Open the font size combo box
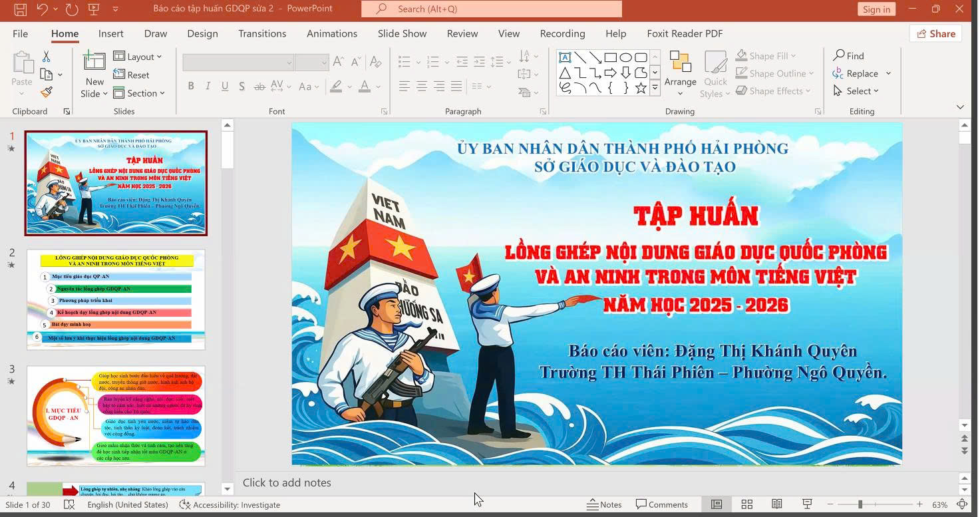 tap(311, 63)
